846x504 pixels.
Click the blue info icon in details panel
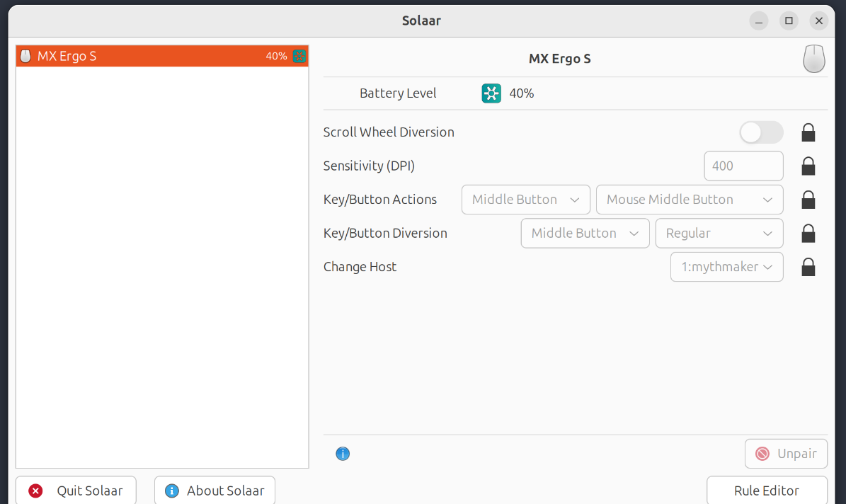[343, 454]
